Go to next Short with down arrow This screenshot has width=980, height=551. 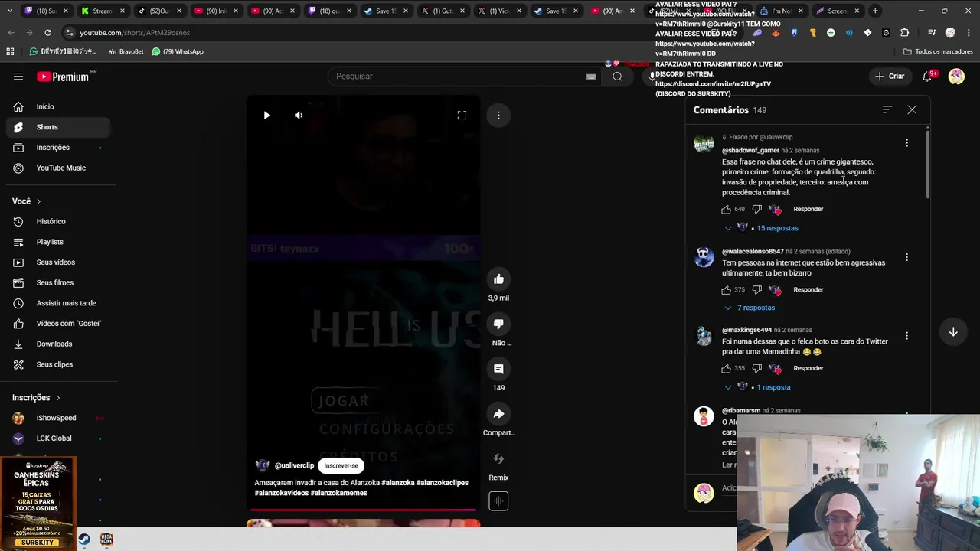(x=953, y=332)
